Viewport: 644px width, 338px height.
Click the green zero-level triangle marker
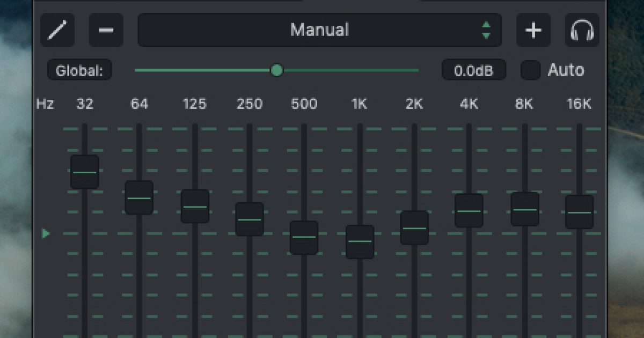[x=46, y=233]
